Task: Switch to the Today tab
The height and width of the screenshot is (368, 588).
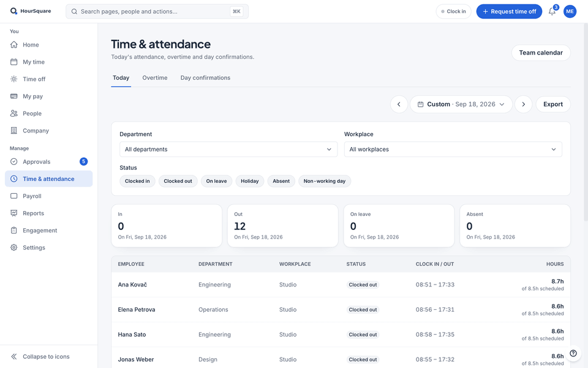Action: 121,78
